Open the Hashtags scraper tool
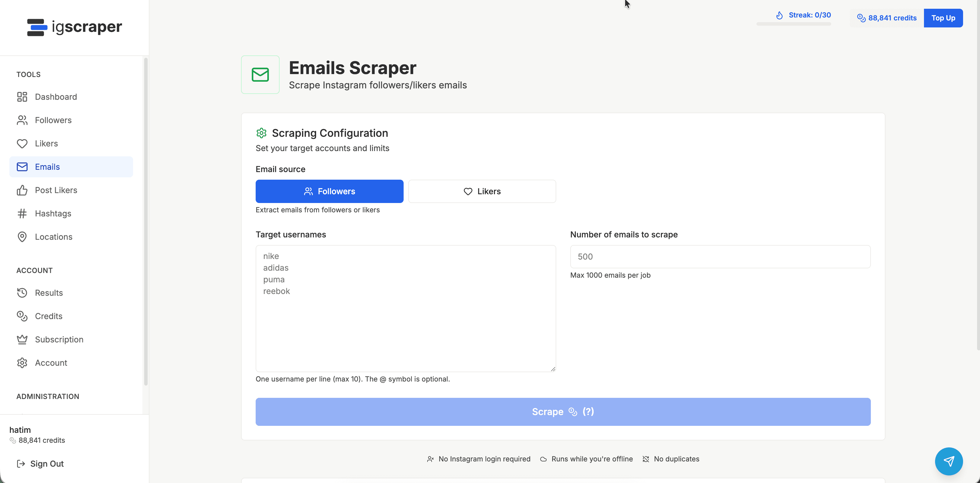 click(x=54, y=213)
